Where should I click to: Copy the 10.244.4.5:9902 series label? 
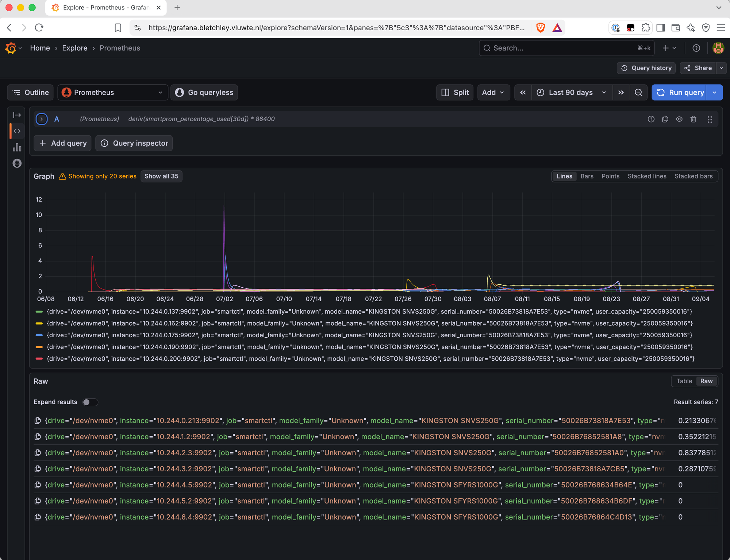(x=37, y=485)
